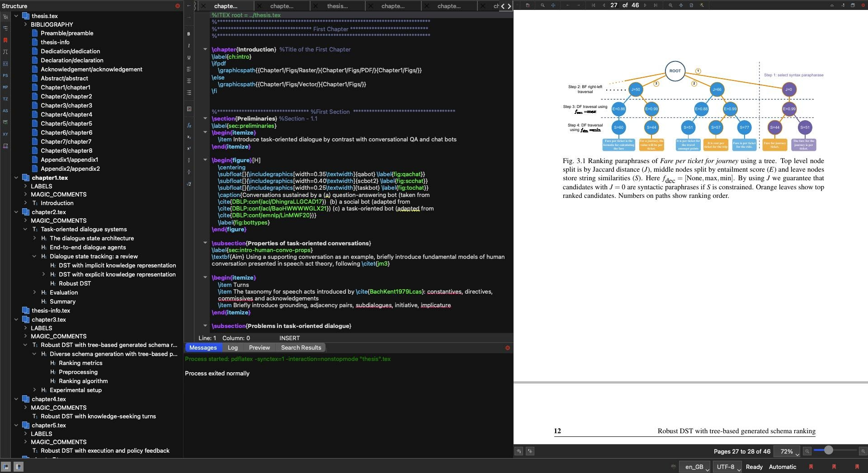
Task: Select the PS symbols panel in sidebar
Action: point(5,76)
